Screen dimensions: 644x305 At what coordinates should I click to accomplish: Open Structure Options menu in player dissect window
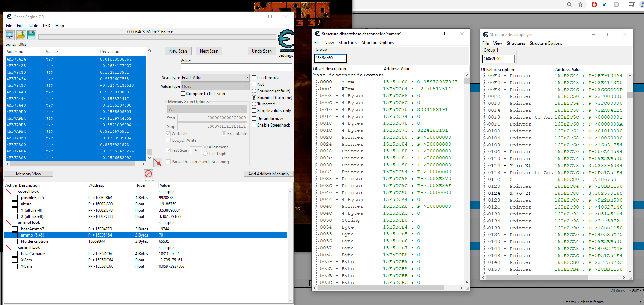[546, 43]
